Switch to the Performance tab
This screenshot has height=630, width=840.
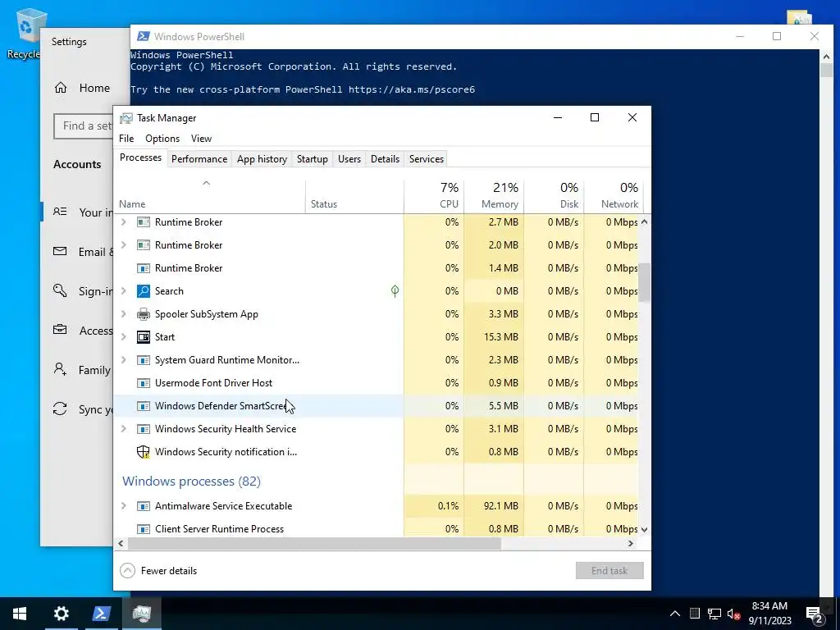199,159
